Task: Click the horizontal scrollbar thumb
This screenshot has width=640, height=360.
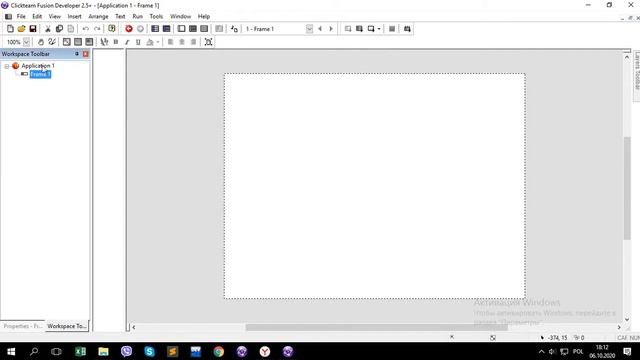Action: pyautogui.click(x=376, y=327)
